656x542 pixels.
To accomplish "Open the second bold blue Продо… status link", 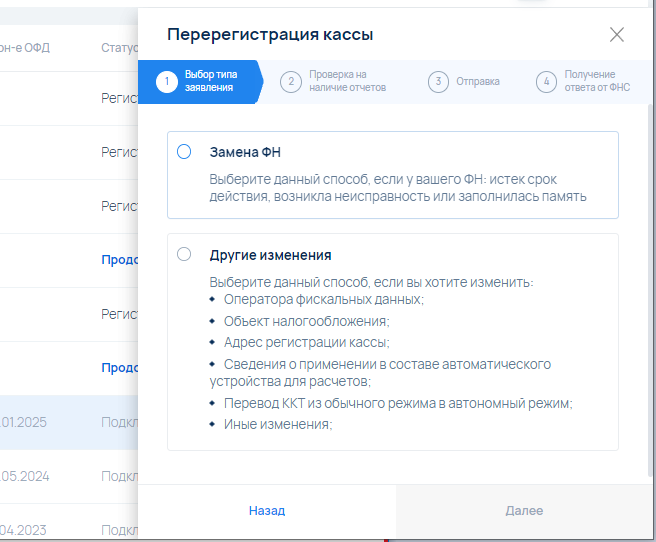I will [x=119, y=368].
